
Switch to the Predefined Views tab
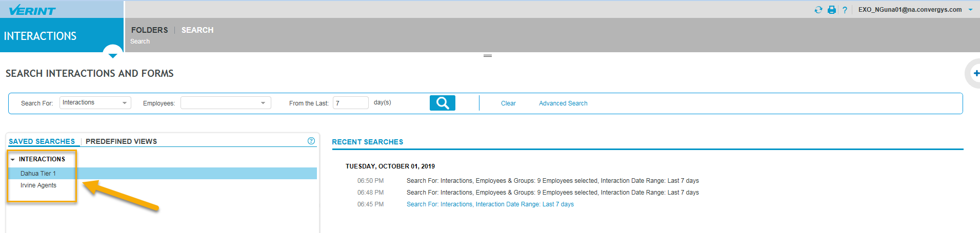pos(121,141)
